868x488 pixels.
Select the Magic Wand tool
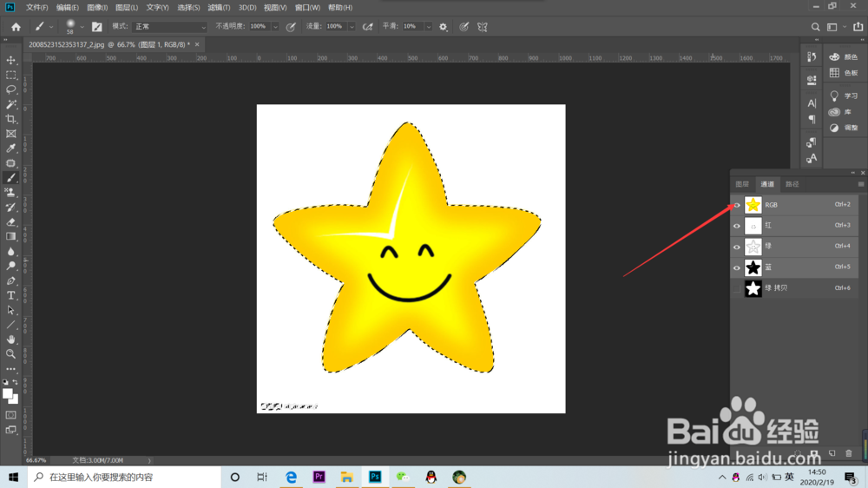10,104
